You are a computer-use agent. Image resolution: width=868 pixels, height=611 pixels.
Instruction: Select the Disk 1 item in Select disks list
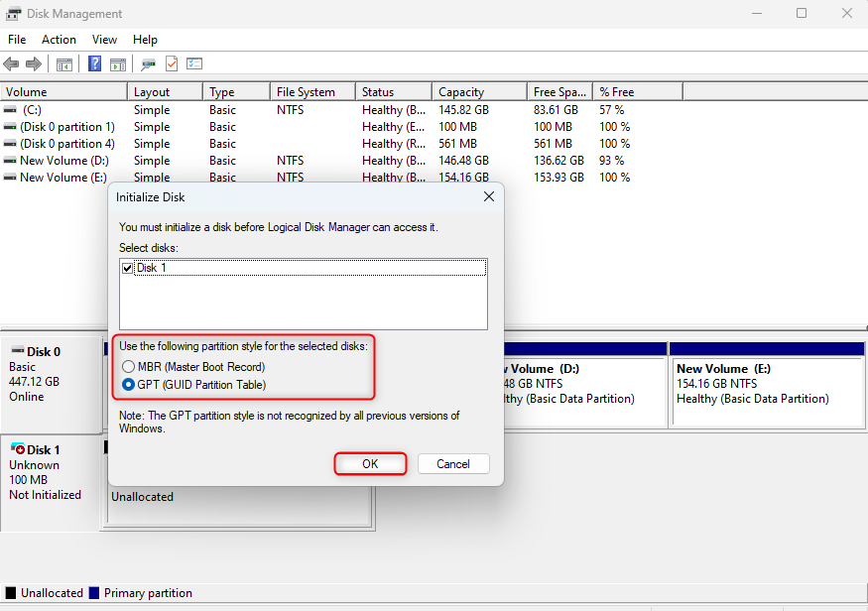310,268
